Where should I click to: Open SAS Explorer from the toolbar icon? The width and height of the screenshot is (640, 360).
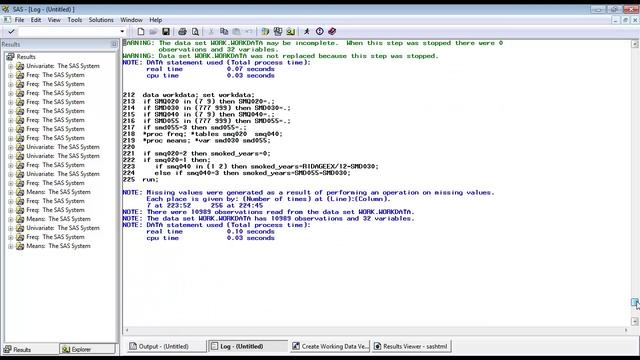(x=278, y=31)
